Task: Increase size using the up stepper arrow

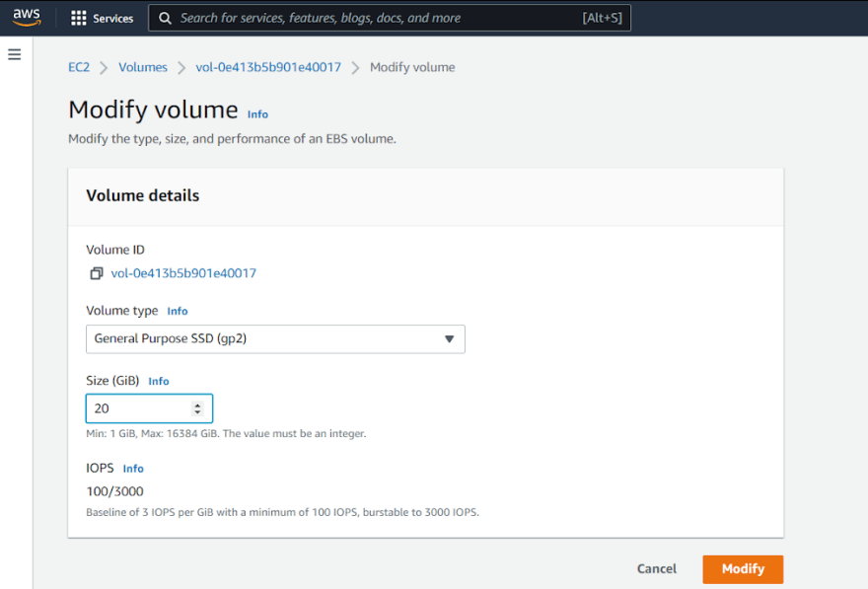Action: (197, 405)
